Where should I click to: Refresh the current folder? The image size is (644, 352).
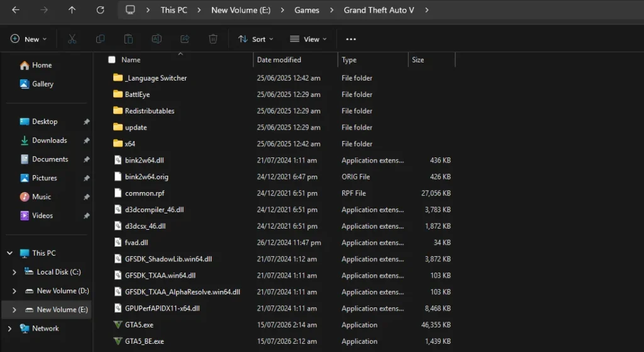coord(100,10)
